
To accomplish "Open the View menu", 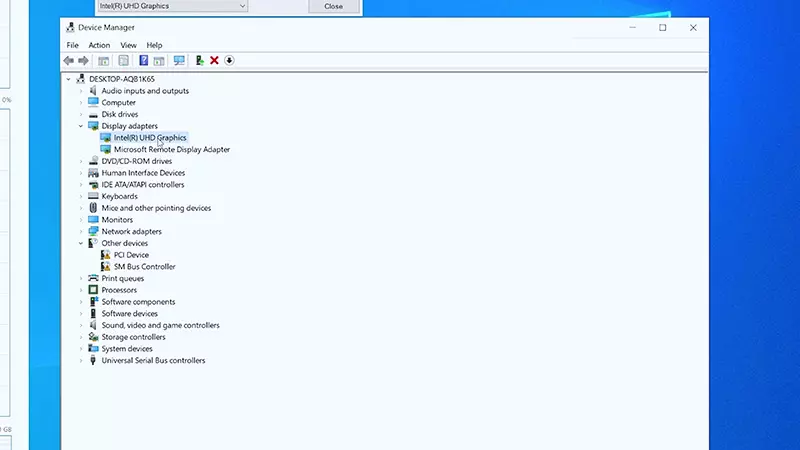I will point(128,45).
